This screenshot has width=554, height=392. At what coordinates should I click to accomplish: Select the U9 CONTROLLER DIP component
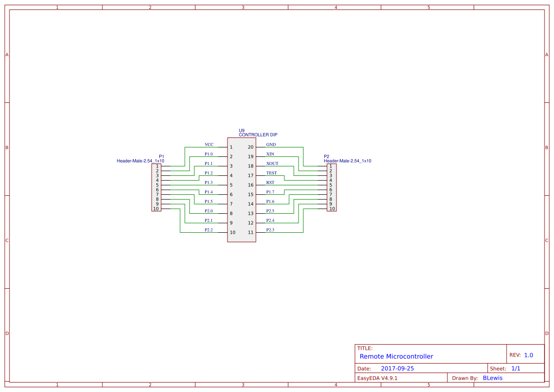(x=242, y=190)
